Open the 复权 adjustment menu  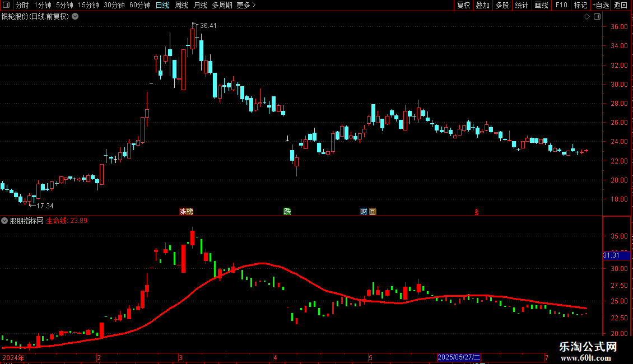[x=463, y=5]
